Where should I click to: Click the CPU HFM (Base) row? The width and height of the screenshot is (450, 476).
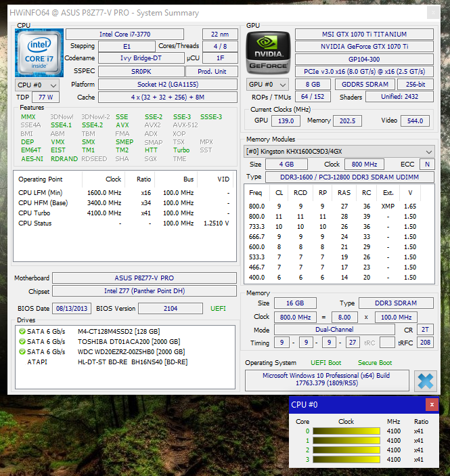[x=124, y=202]
